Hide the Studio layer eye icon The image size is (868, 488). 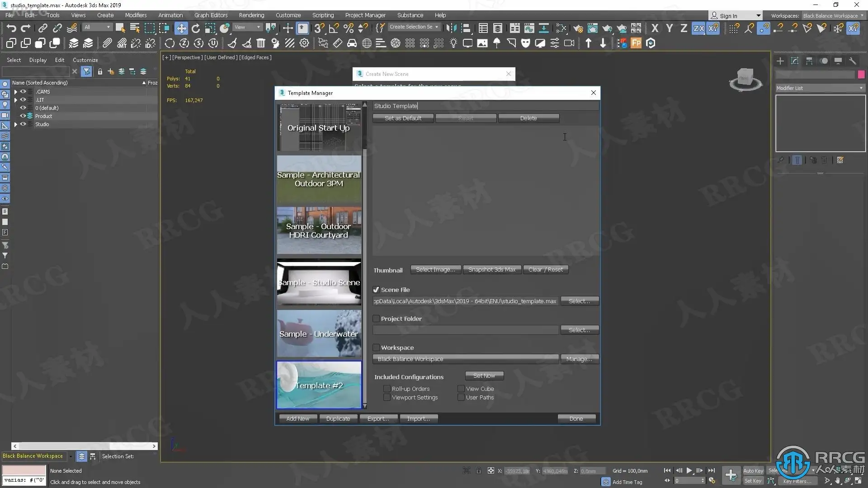point(23,124)
